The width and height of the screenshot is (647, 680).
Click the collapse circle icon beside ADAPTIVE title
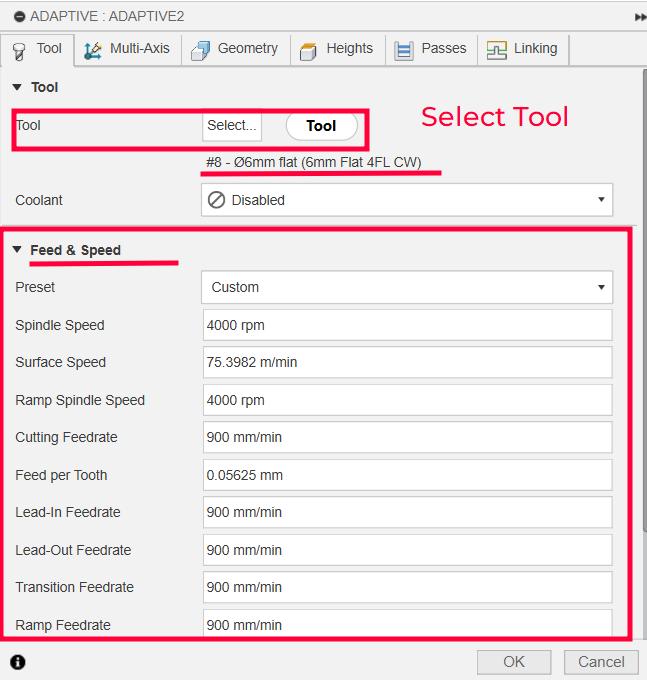click(20, 16)
